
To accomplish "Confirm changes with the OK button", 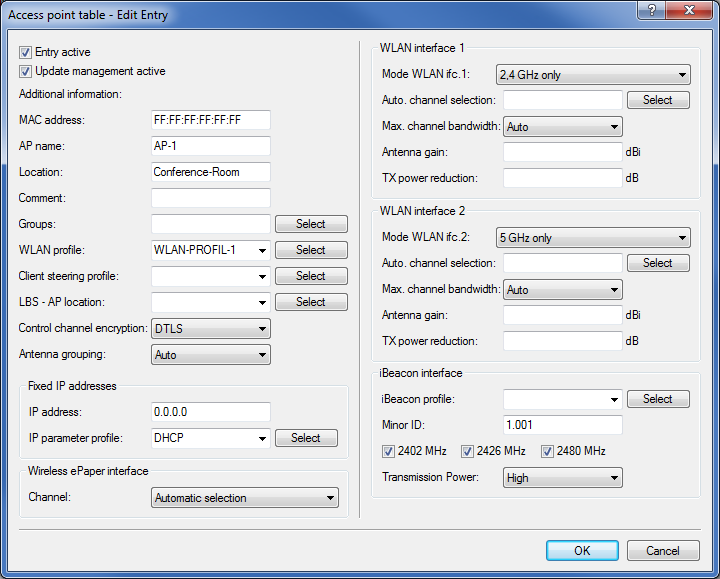I will pyautogui.click(x=582, y=551).
